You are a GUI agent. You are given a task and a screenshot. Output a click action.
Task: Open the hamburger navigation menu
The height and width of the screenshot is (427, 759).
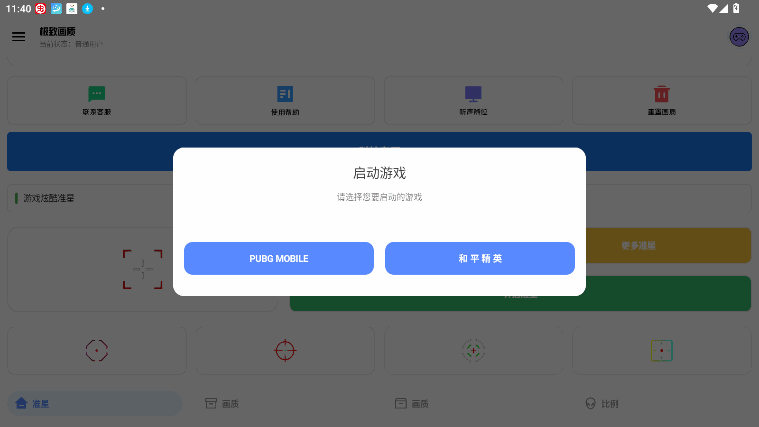coord(18,36)
